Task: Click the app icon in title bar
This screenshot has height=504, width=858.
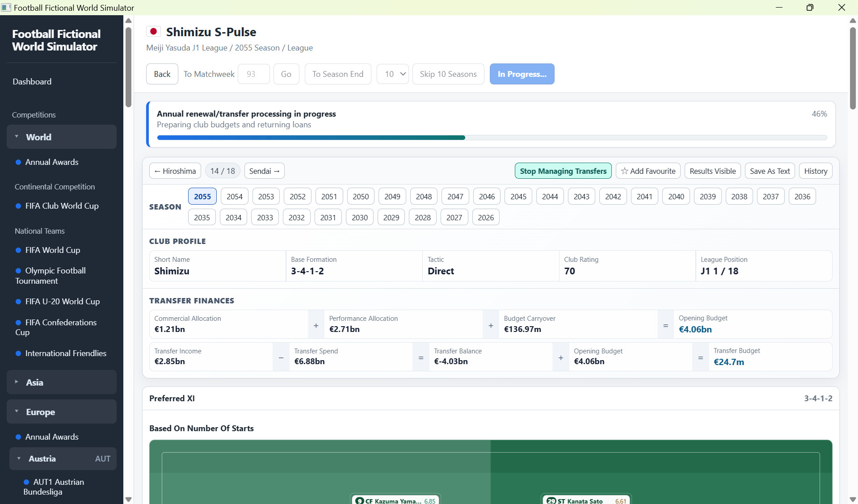Action: pos(6,8)
